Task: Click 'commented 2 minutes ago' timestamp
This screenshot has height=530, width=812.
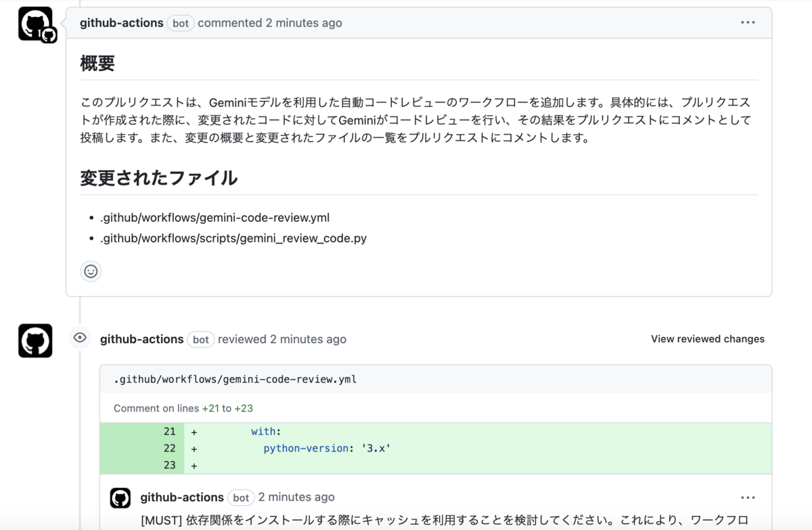Action: [270, 23]
